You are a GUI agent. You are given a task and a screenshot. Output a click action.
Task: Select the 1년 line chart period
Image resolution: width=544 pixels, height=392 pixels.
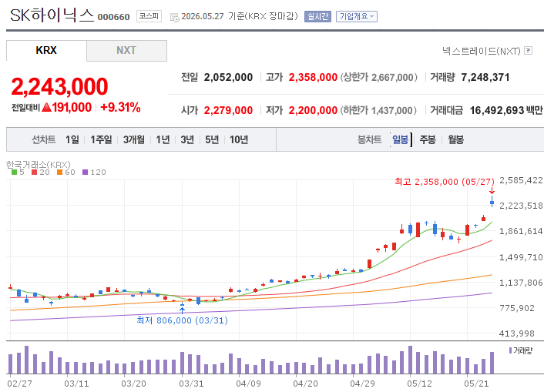pos(163,139)
